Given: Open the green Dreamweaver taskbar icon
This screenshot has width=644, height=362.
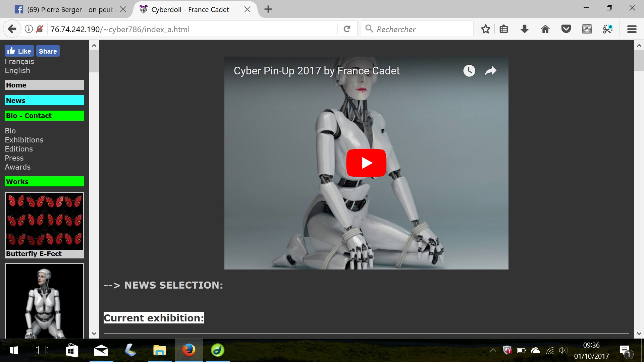Looking at the screenshot, I should [218, 350].
